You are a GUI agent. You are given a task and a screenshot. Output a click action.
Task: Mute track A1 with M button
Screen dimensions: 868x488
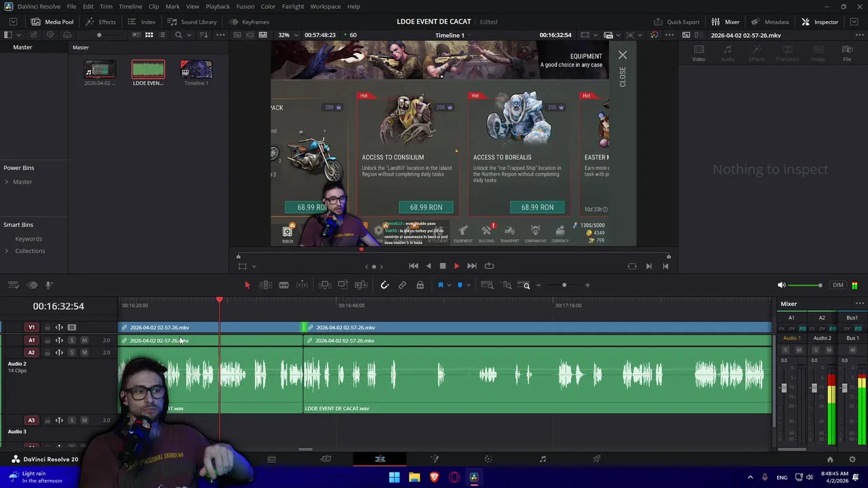(x=84, y=340)
